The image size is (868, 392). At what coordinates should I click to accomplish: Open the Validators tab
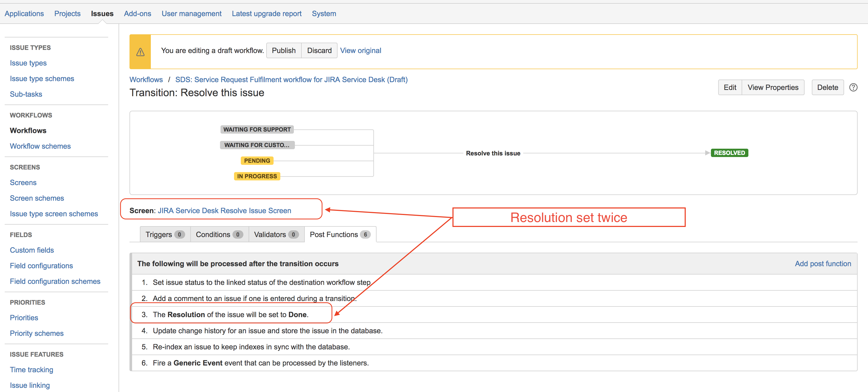pos(276,234)
